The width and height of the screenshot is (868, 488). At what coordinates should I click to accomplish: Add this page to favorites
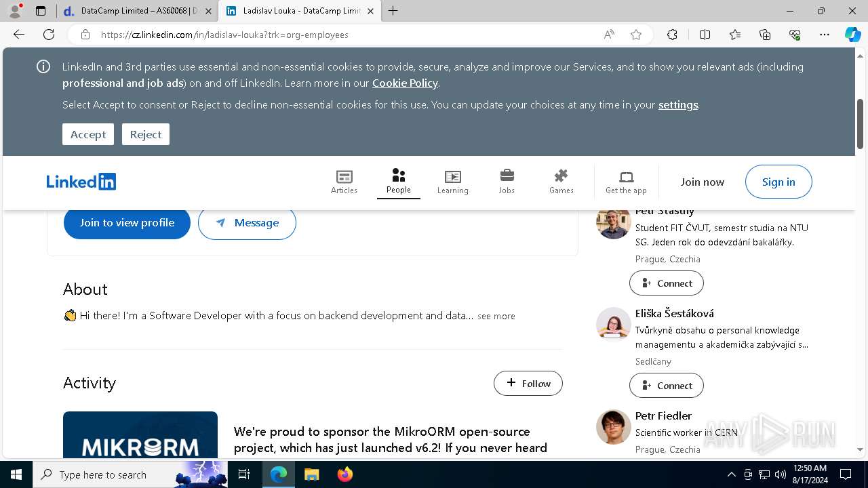tap(636, 35)
